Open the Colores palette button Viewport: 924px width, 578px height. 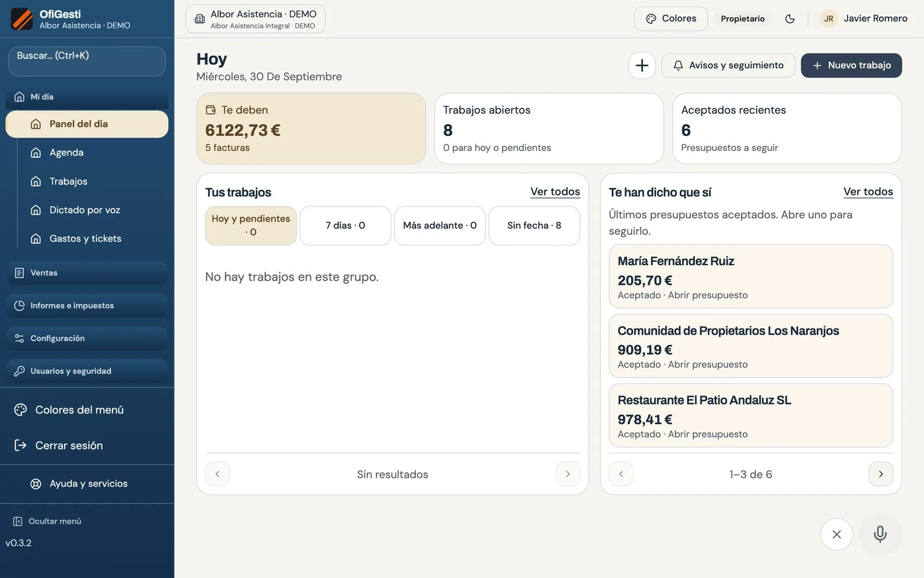tap(671, 18)
